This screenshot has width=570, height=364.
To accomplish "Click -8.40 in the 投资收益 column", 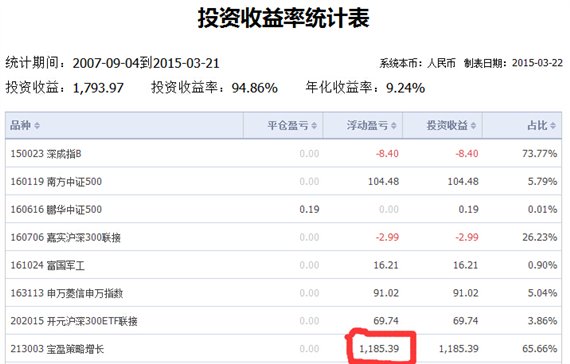I will pos(467,153).
